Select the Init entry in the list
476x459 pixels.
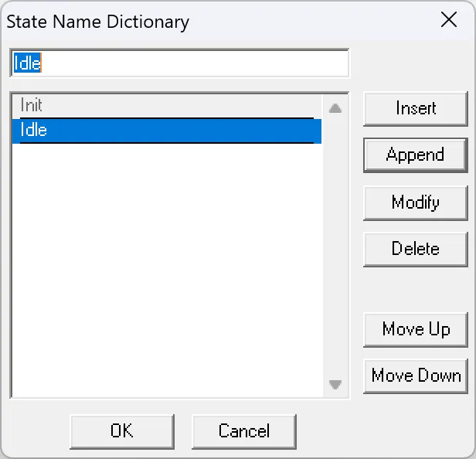(32, 105)
